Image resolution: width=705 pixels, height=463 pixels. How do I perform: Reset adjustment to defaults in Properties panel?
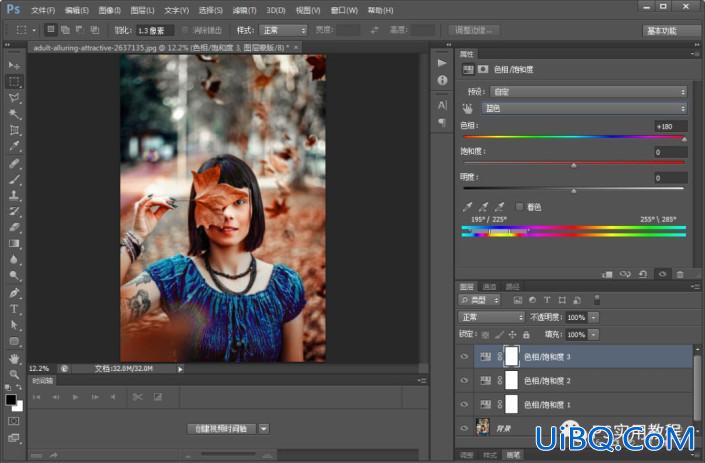click(643, 274)
